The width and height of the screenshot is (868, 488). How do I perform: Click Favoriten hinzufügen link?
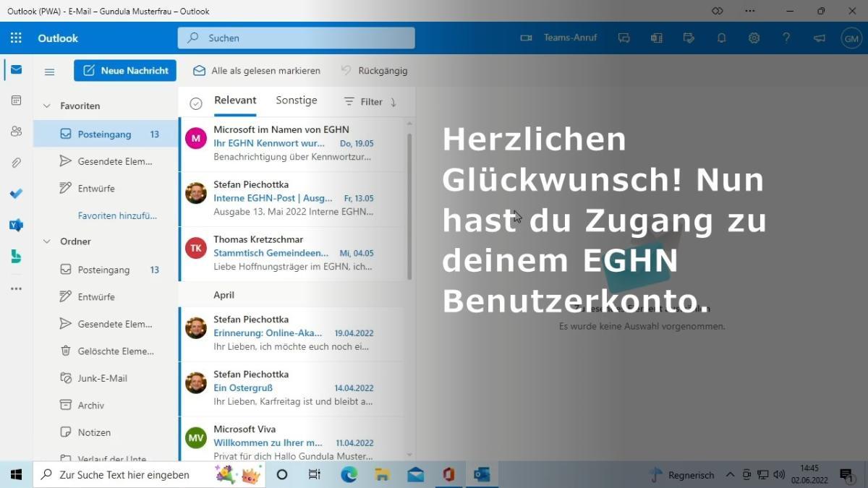(117, 215)
